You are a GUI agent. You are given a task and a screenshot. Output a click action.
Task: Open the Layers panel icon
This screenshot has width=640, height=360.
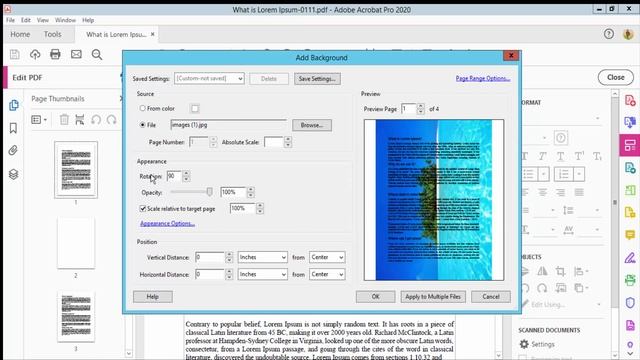coord(13,174)
